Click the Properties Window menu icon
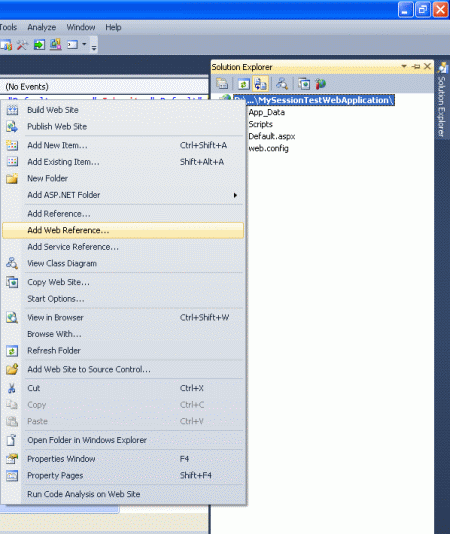The image size is (450, 534). click(x=12, y=459)
